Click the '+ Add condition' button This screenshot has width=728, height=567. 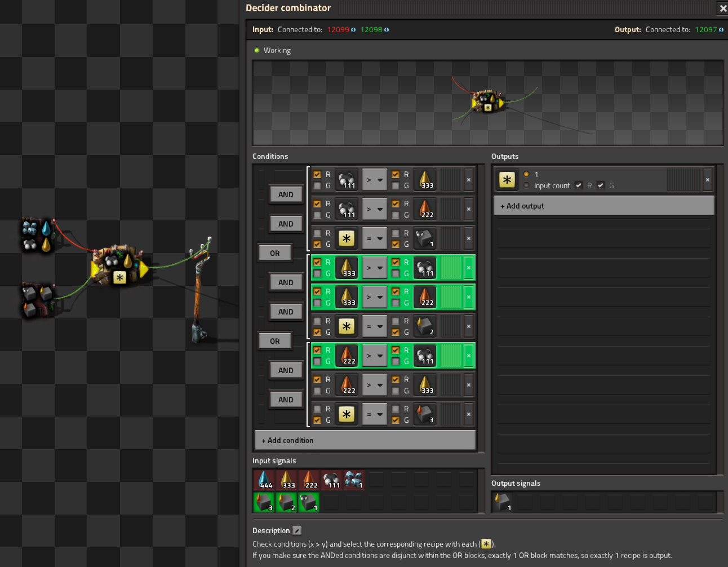coord(365,440)
